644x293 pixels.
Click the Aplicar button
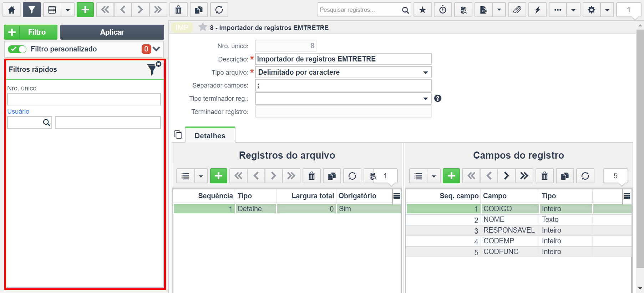click(x=112, y=32)
